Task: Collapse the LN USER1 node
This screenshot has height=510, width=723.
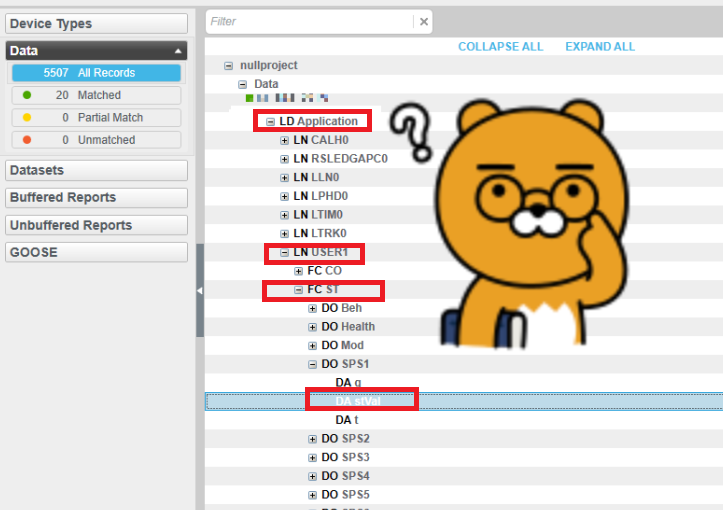Action: coord(284,253)
